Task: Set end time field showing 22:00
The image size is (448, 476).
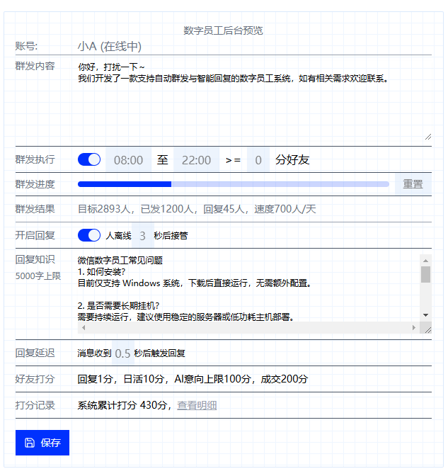Action: 196,160
